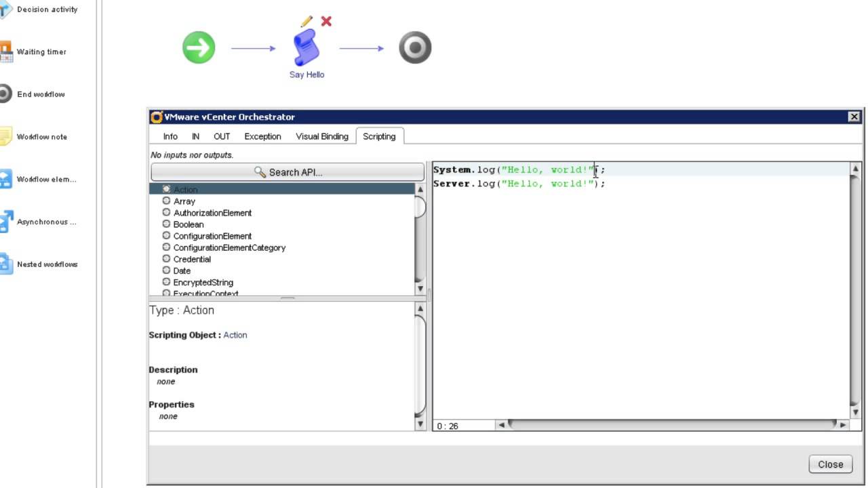
Task: Click the VMware vCenter Orchestrator title icon
Action: click(157, 117)
